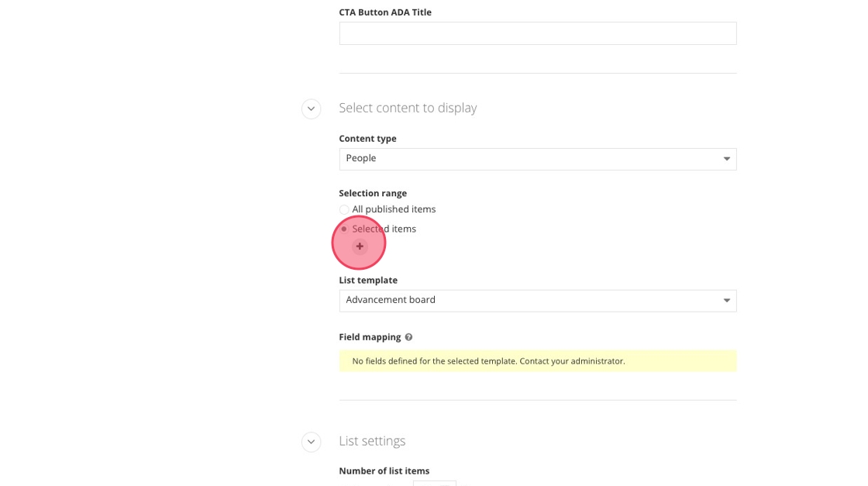Click the Field mapping label

pyautogui.click(x=370, y=337)
